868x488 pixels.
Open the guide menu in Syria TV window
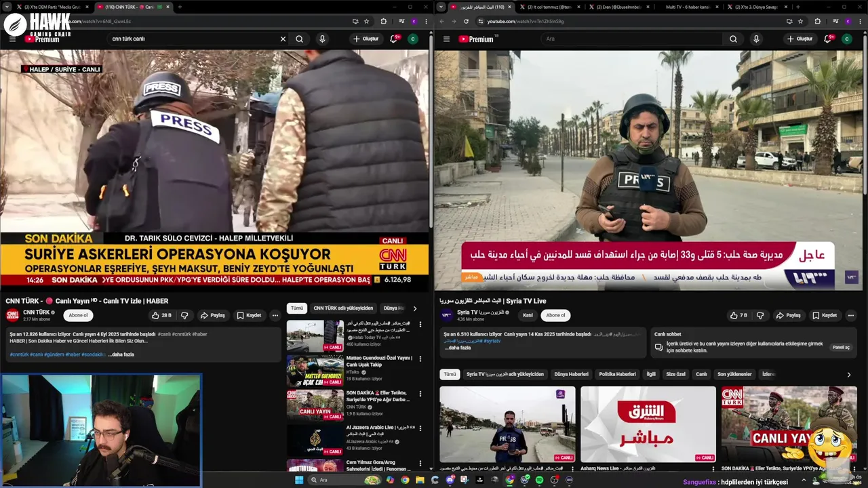click(446, 39)
